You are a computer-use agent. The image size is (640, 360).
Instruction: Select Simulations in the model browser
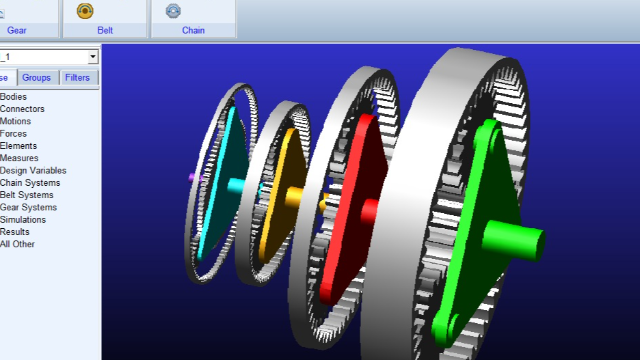point(23,219)
